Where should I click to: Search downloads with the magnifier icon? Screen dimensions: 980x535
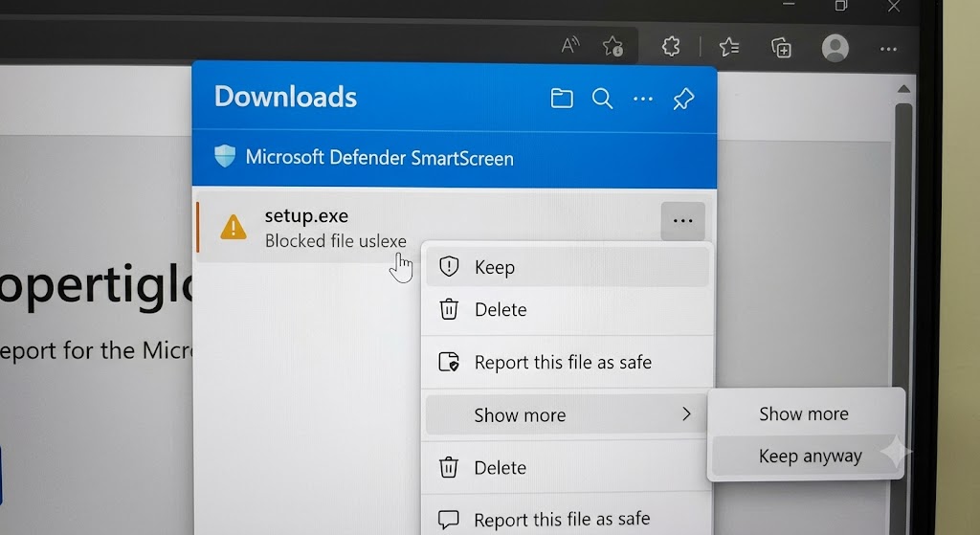pyautogui.click(x=602, y=99)
